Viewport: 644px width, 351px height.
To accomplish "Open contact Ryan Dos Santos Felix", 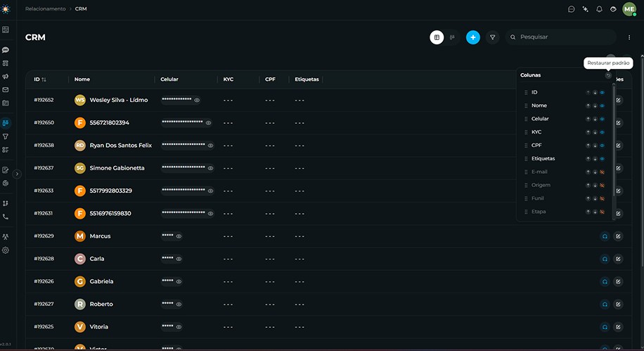I will click(121, 146).
